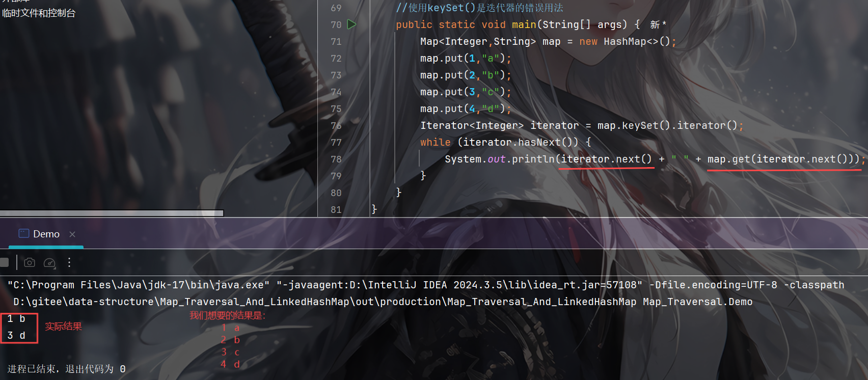Select the 临时文件和控制台 tree item

39,13
